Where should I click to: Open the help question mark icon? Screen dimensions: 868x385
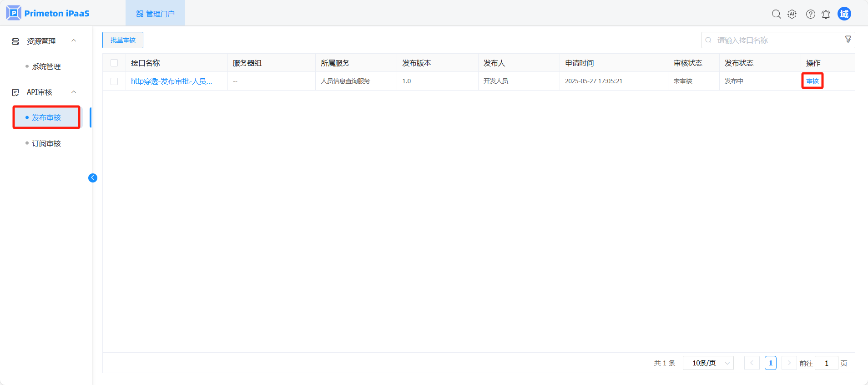(x=810, y=14)
